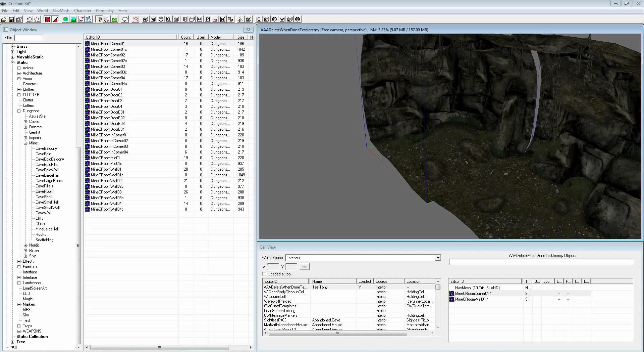Click the FX animate lights icon

point(89,19)
